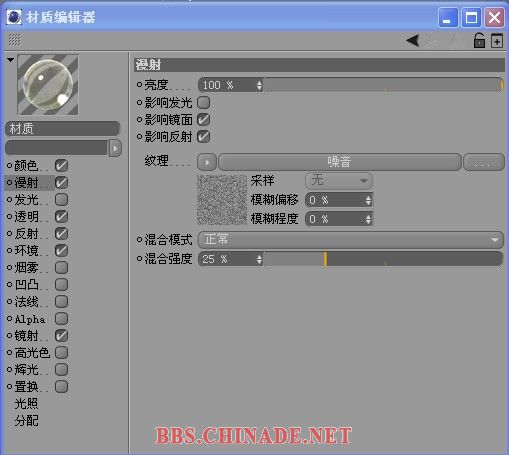The width and height of the screenshot is (509, 455).
Task: Click the 混合强度 spinner arrows
Action: pos(259,259)
